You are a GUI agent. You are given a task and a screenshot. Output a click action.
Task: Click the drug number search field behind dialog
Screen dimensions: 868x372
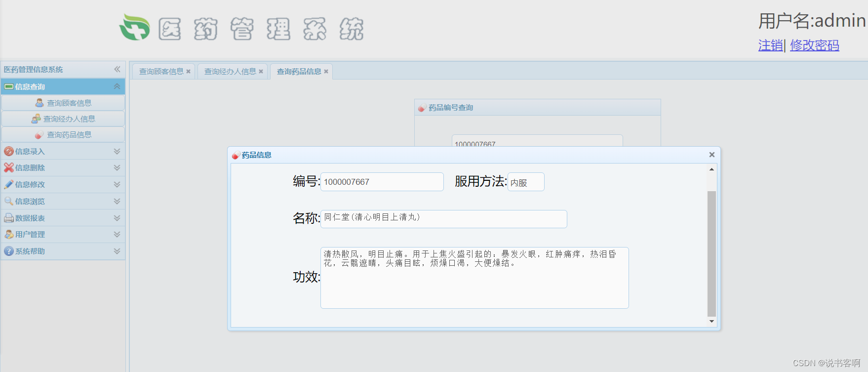click(537, 141)
